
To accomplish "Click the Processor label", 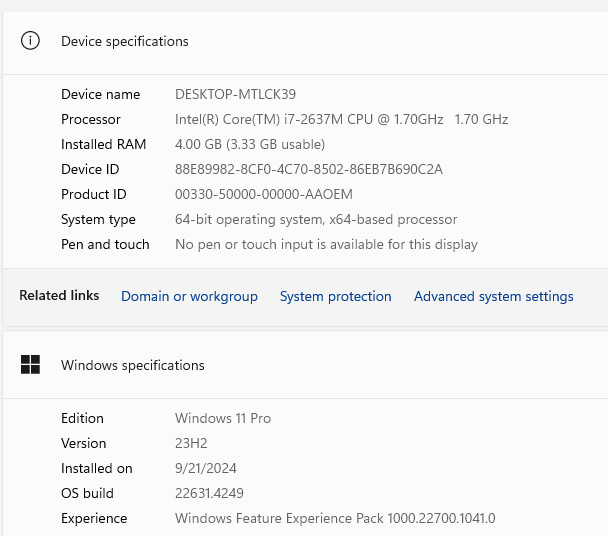I will [91, 119].
